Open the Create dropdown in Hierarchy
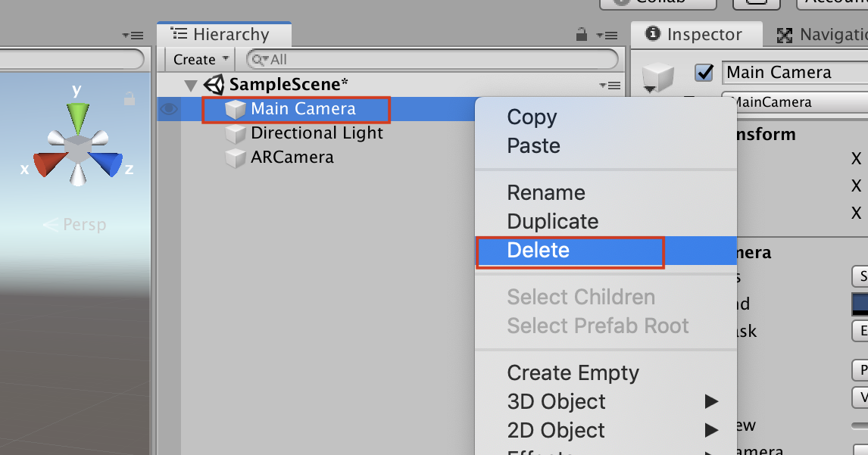The width and height of the screenshot is (868, 455). coord(198,59)
